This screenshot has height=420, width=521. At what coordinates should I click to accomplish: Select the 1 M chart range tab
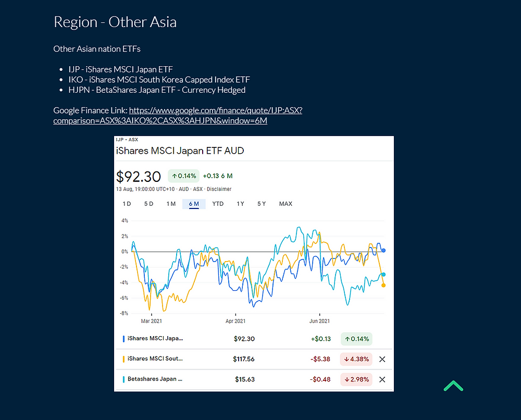point(171,204)
